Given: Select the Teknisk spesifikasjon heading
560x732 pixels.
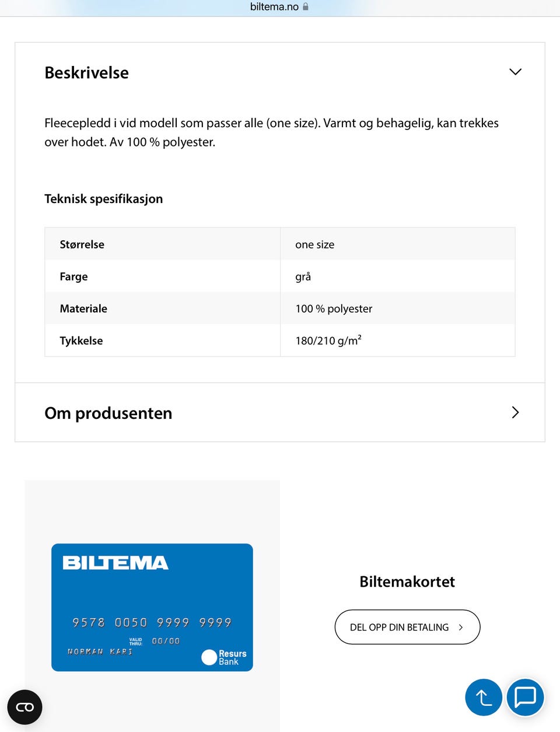Looking at the screenshot, I should click(x=104, y=198).
